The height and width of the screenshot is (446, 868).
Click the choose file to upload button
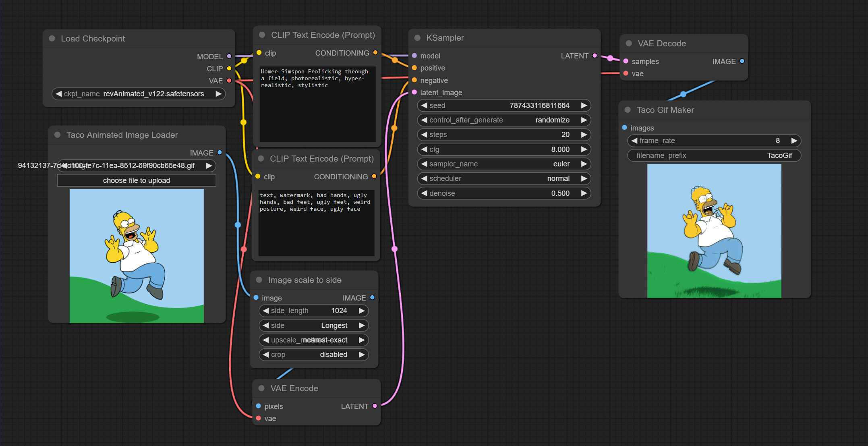(x=137, y=180)
